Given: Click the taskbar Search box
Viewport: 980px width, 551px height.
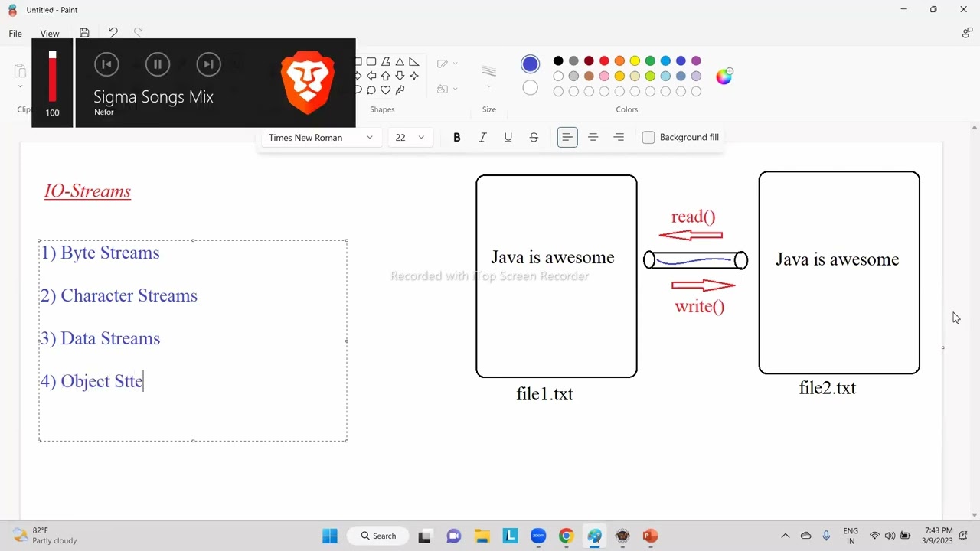Looking at the screenshot, I should pyautogui.click(x=379, y=536).
